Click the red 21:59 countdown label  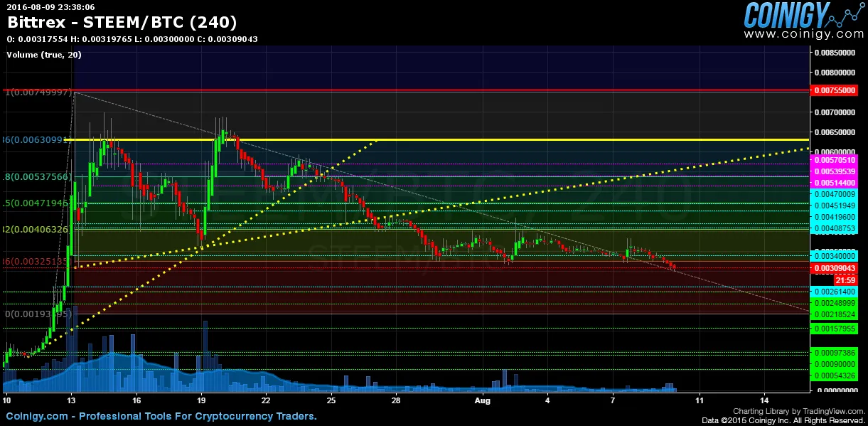845,280
